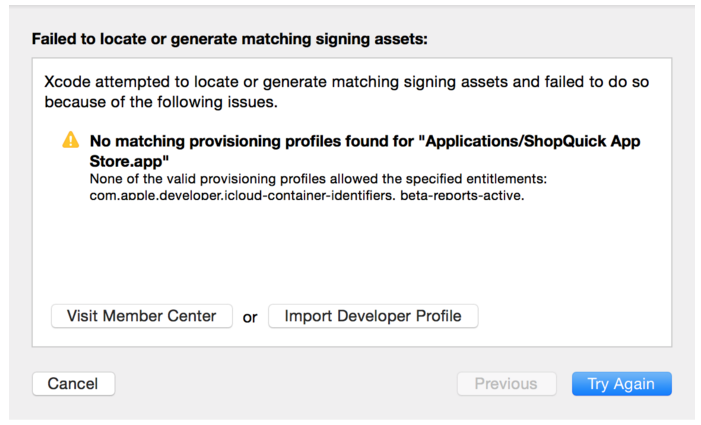
Task: Select the 'No matching provisioning profiles found' issue title
Action: [x=365, y=151]
